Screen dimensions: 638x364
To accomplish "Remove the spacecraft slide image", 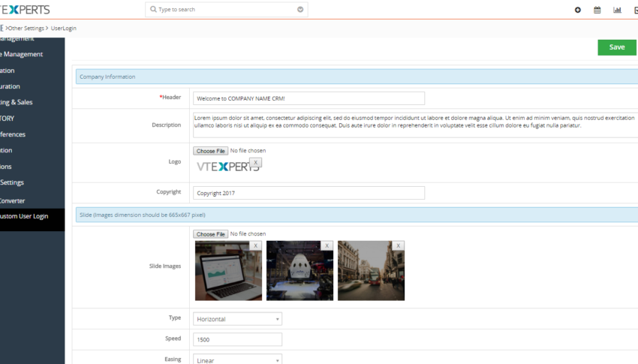I will 327,245.
